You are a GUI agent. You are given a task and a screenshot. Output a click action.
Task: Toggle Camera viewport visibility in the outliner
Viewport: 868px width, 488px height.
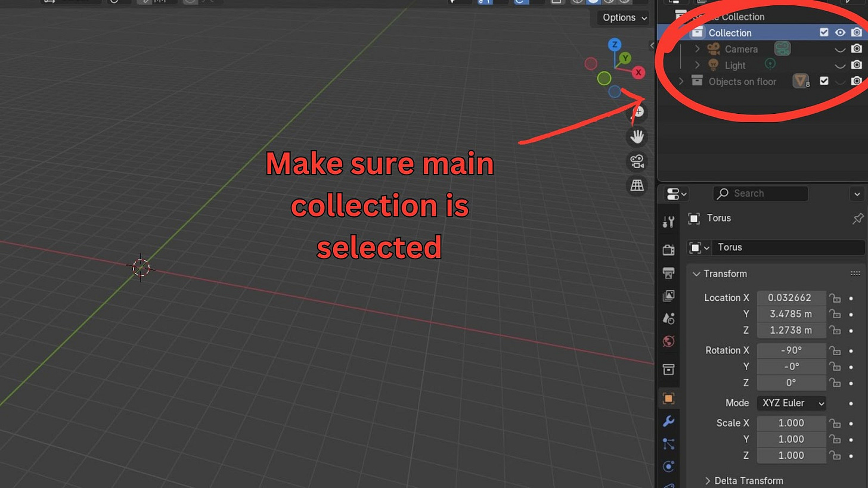tap(840, 49)
